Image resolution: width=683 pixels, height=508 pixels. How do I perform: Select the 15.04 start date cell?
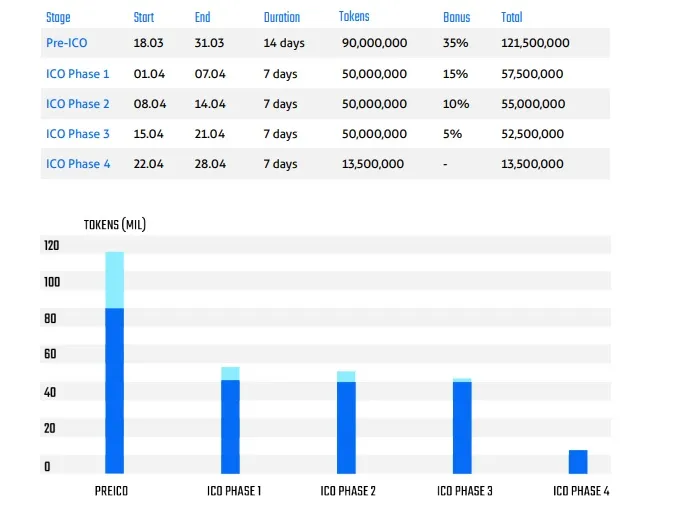[x=149, y=134]
